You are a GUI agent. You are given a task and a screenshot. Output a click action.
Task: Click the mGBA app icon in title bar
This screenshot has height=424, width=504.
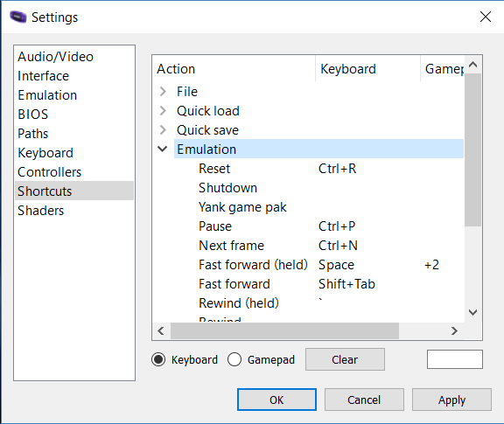coord(17,17)
